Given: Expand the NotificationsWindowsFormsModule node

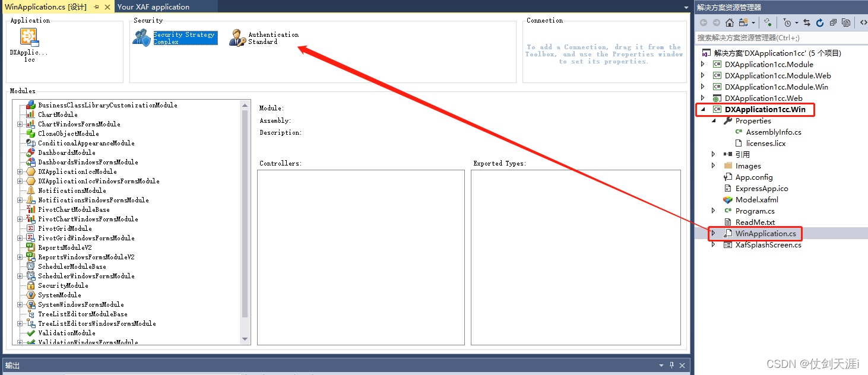Looking at the screenshot, I should tap(20, 200).
